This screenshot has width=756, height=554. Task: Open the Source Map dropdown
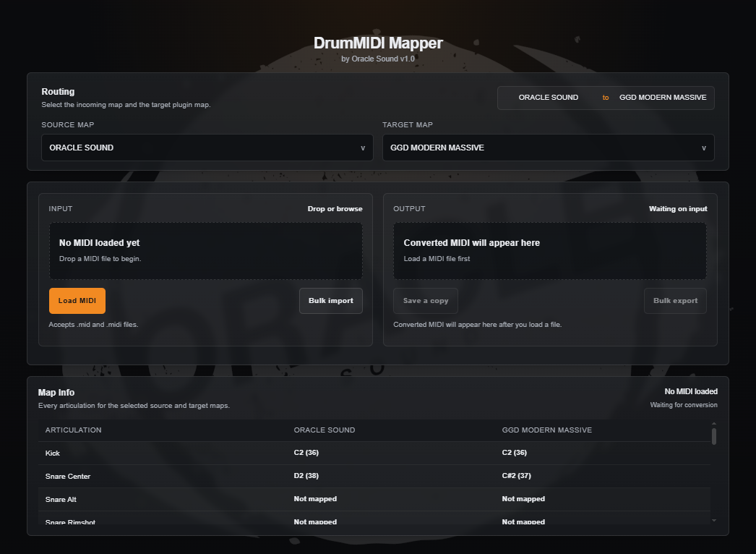tap(207, 148)
